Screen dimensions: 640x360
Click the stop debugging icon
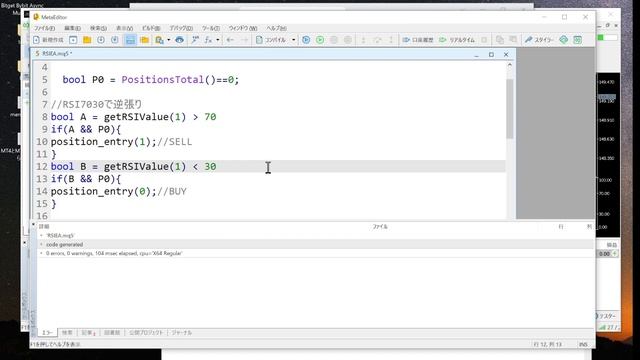[x=348, y=40]
